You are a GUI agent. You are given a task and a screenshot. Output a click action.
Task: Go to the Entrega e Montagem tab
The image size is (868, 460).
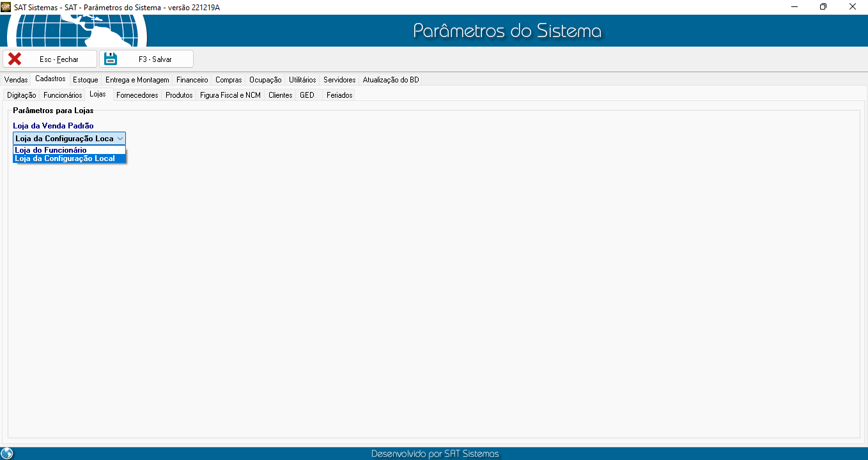coord(137,80)
